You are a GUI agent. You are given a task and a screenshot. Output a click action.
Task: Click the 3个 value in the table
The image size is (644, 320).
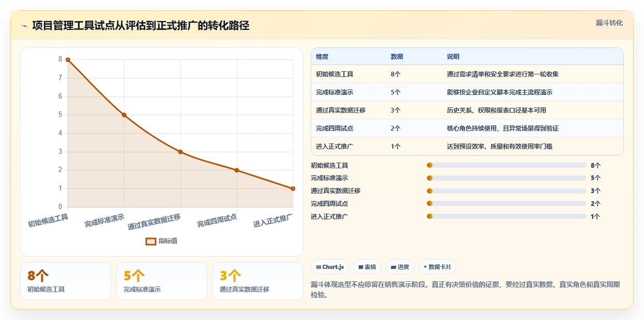(x=396, y=110)
